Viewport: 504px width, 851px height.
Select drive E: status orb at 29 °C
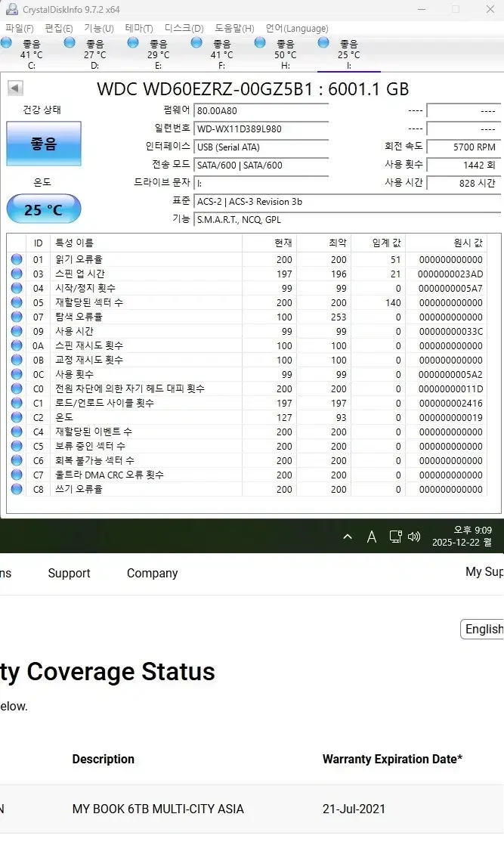coord(133,42)
